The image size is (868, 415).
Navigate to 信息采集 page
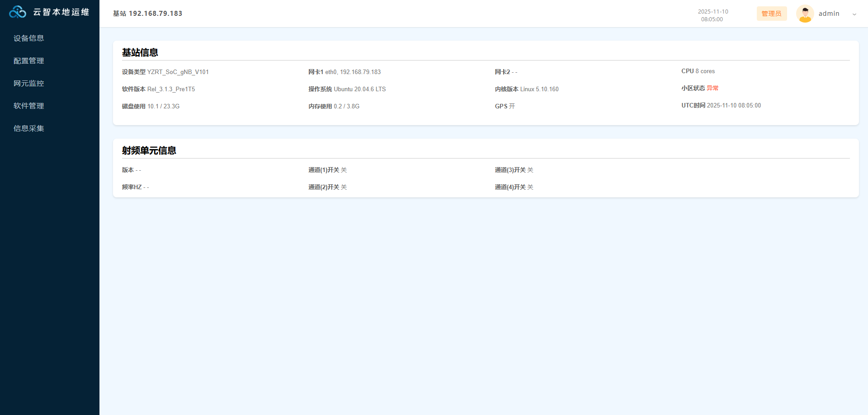click(x=29, y=129)
